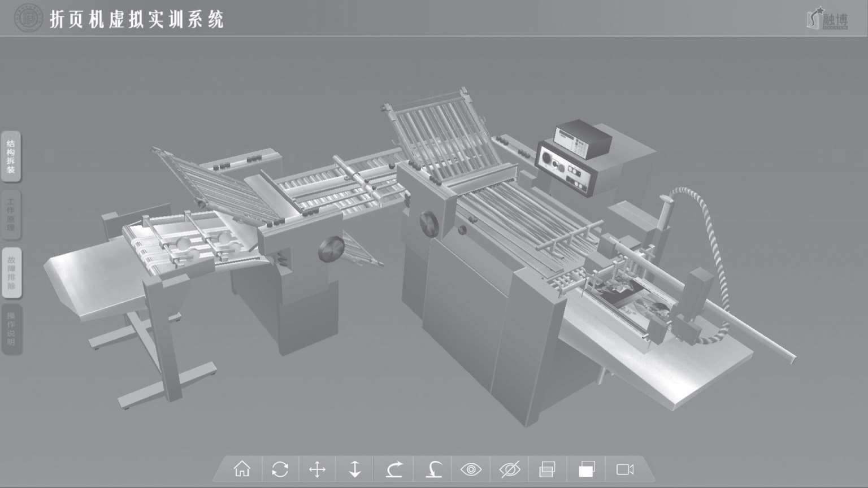Click the home view reset icon
The image size is (868, 488).
tap(242, 469)
